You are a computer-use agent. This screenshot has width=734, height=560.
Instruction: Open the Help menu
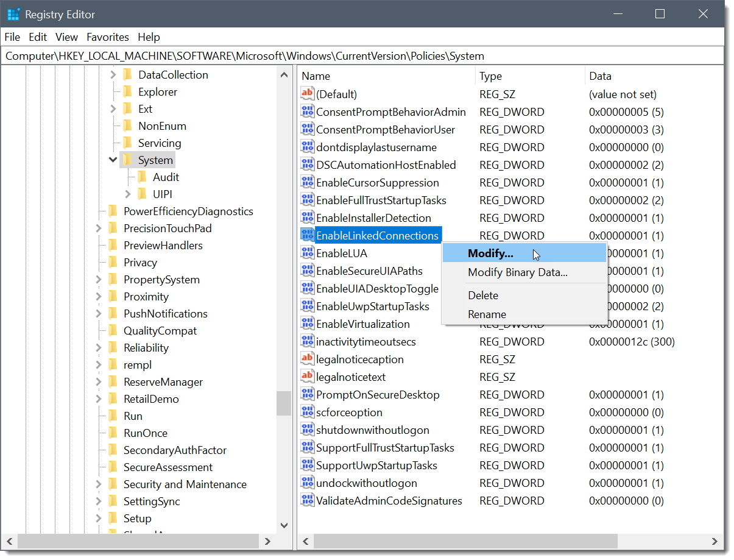coord(149,37)
